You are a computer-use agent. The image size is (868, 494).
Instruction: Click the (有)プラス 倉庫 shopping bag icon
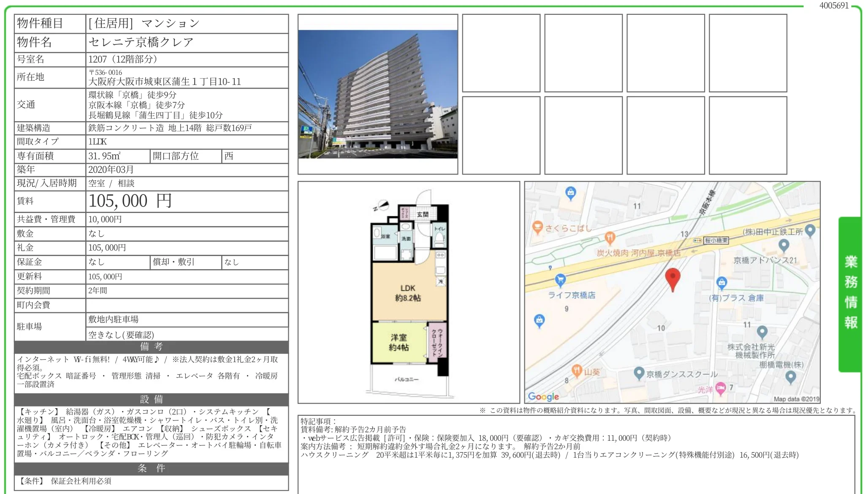point(722,282)
